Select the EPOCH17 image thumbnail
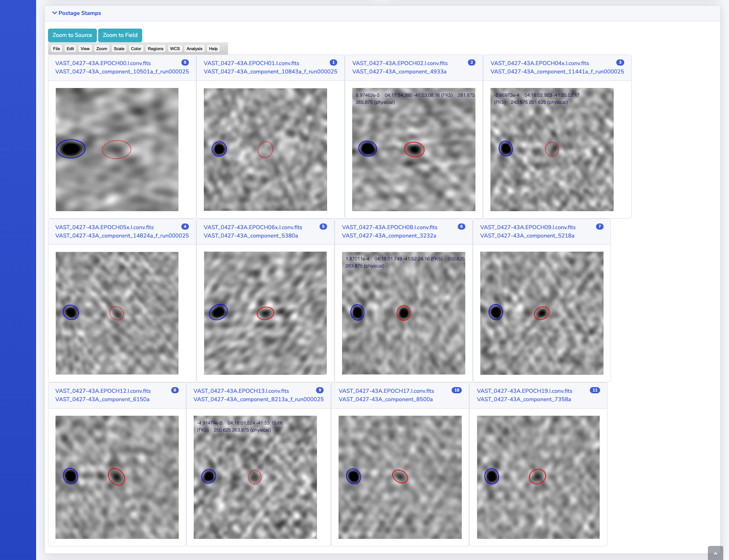 point(400,477)
